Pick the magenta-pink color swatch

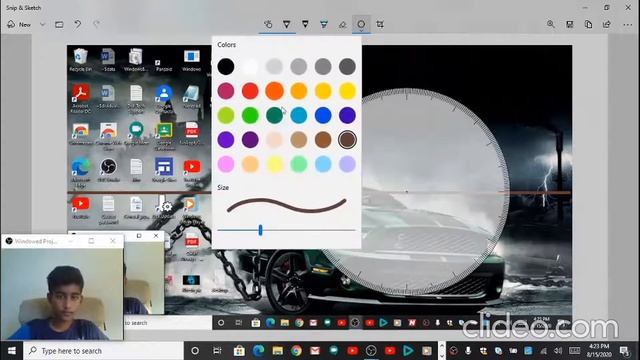click(226, 91)
